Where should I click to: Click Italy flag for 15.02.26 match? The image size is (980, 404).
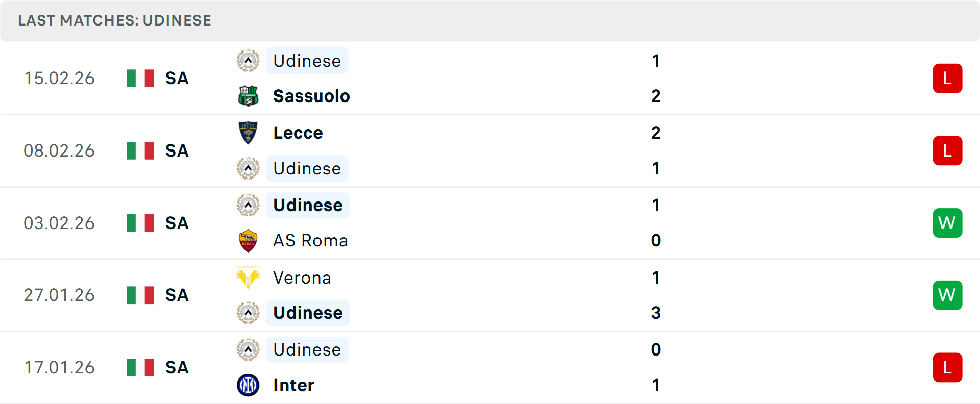coord(140,78)
